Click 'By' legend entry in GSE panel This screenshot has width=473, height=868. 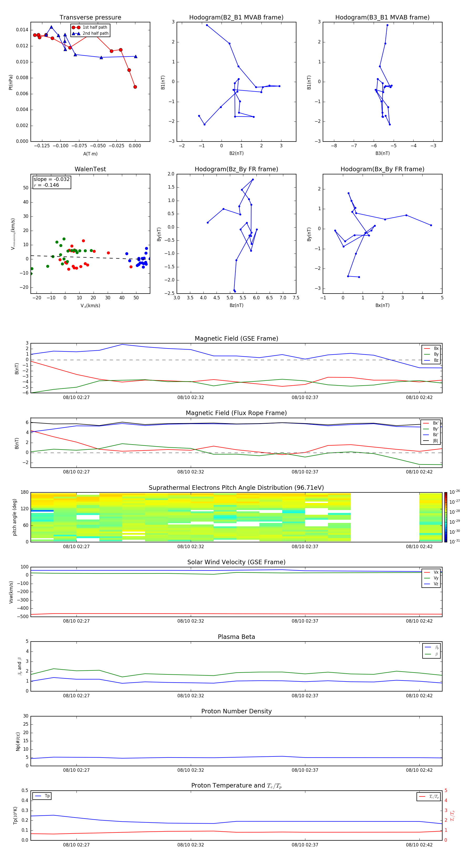pos(431,354)
